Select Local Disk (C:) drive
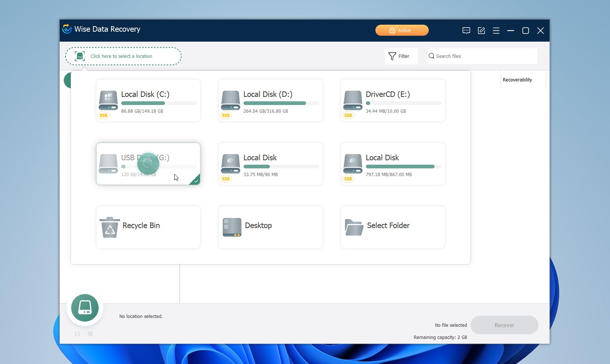This screenshot has height=364, width=610. tap(148, 101)
